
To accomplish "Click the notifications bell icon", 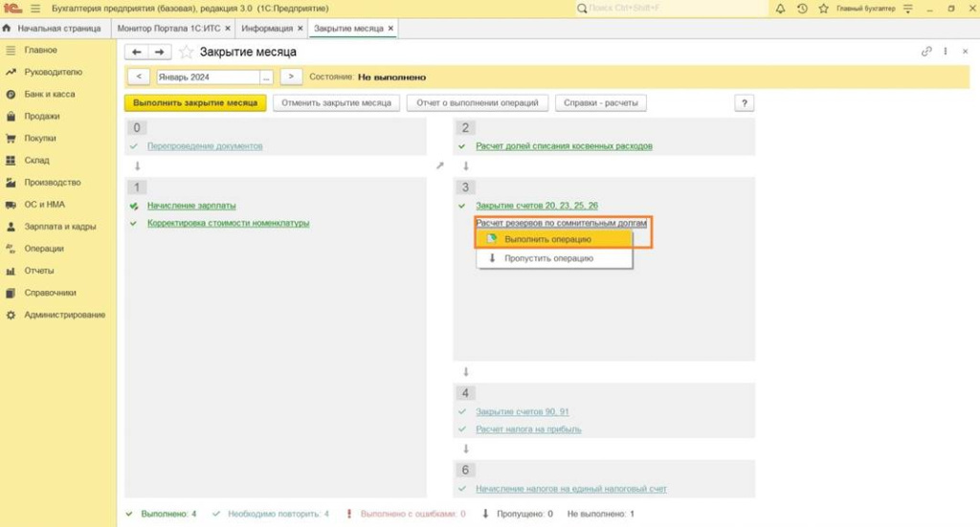I will coord(781,9).
